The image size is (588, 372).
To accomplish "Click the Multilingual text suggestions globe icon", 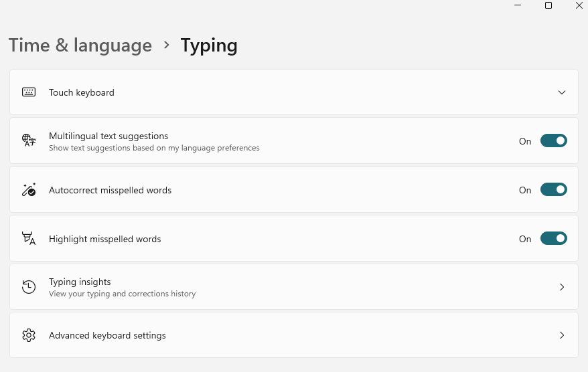I will [29, 140].
